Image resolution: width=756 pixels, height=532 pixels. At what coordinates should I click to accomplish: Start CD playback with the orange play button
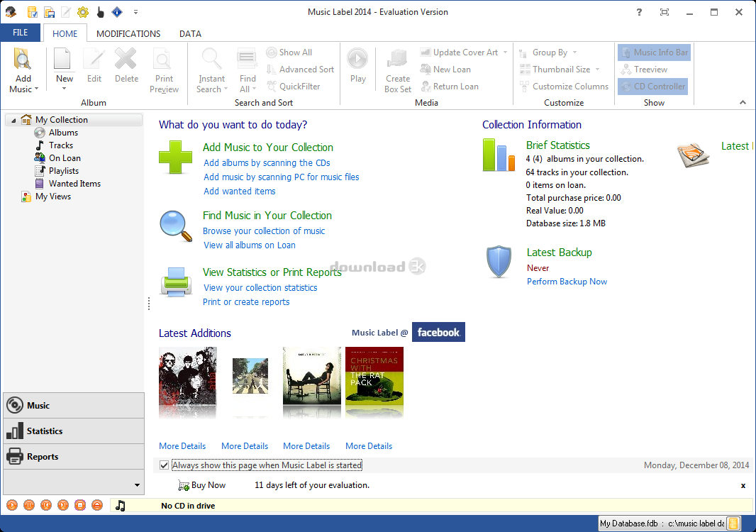[12, 506]
